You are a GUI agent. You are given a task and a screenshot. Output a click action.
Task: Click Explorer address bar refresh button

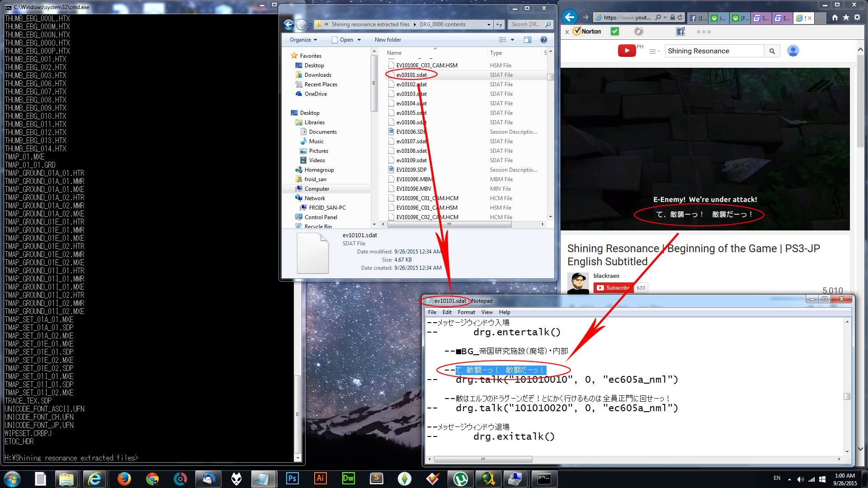pos(499,24)
